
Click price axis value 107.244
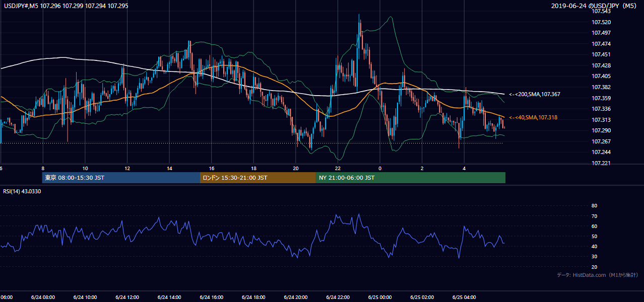click(x=601, y=152)
